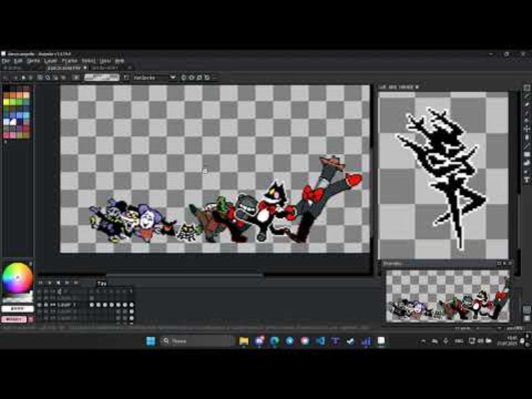Viewport: 532px width, 399px height.
Task: Open the Select menu
Action: (x=88, y=61)
